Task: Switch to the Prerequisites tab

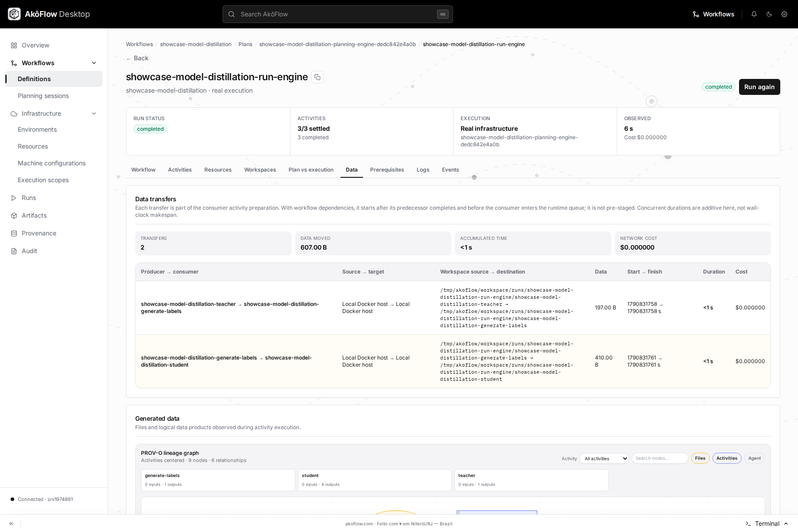Action: coord(387,170)
